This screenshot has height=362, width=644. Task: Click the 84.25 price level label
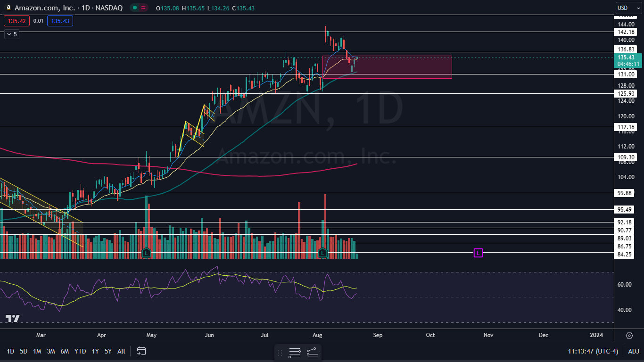pos(625,255)
